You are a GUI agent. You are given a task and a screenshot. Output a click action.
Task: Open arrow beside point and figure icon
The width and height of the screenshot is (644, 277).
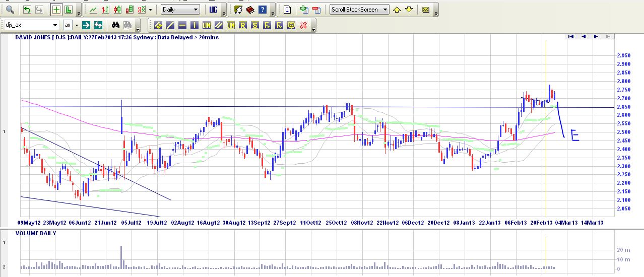(x=150, y=10)
